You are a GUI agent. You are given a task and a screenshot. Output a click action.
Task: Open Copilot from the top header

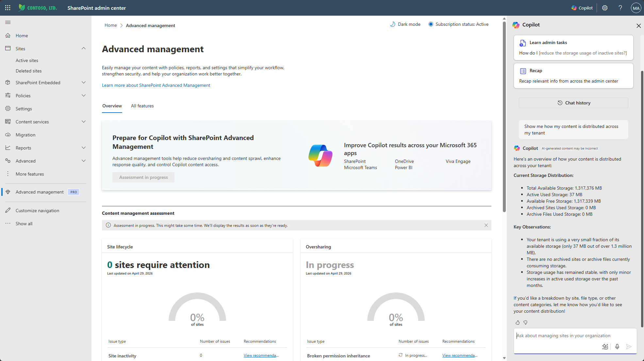(x=582, y=8)
